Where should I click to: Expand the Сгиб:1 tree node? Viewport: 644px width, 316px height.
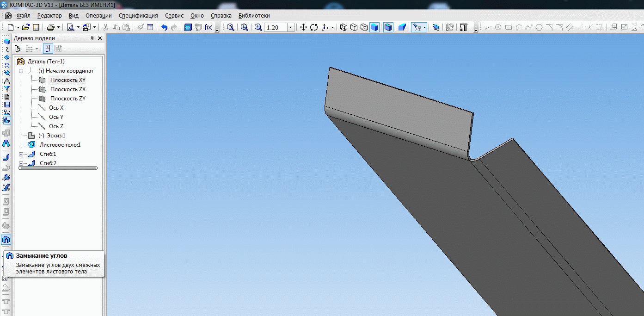point(21,154)
